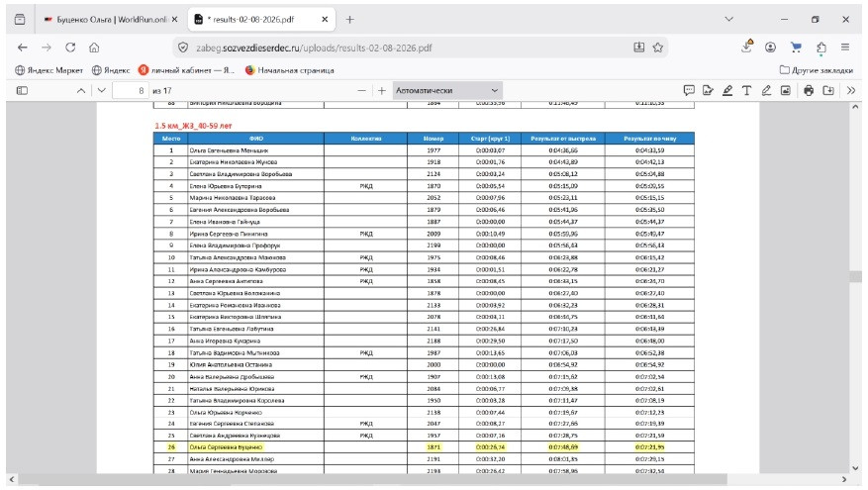
Task: Open the Яндекс bookmark
Action: click(111, 70)
